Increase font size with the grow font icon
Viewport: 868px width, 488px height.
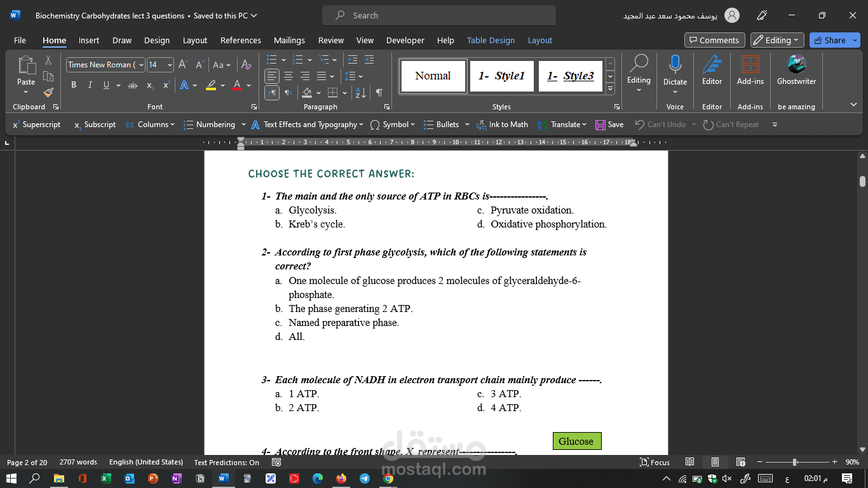[x=183, y=65]
